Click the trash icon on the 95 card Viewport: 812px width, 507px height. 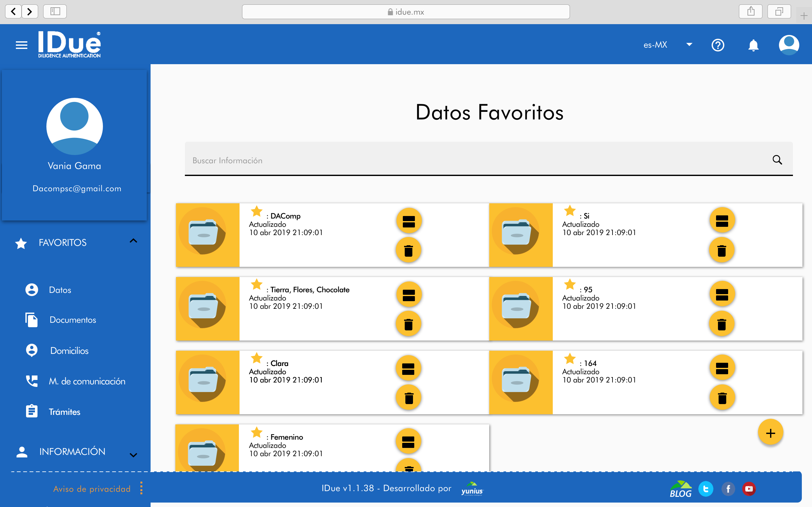tap(721, 324)
